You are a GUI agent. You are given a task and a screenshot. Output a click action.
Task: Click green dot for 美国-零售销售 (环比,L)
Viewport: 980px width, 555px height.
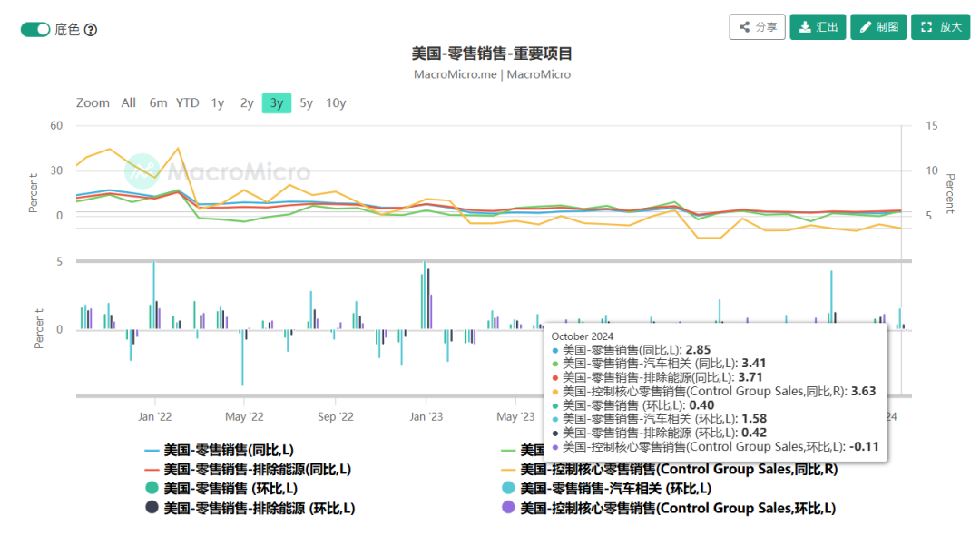tap(152, 489)
